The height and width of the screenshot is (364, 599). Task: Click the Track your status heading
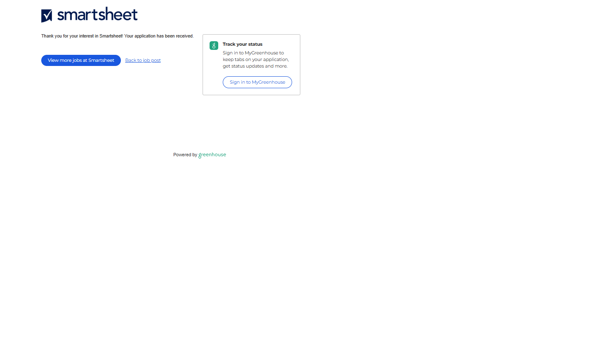tap(243, 45)
